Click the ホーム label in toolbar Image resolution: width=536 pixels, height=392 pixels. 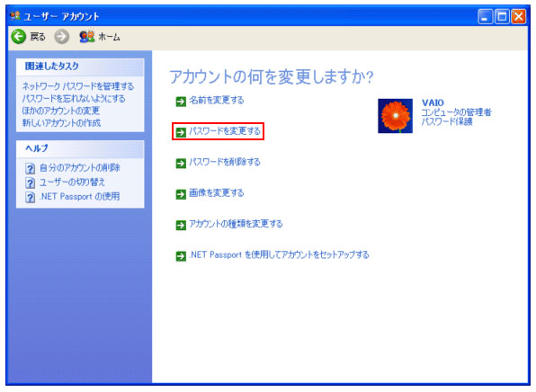(x=109, y=37)
